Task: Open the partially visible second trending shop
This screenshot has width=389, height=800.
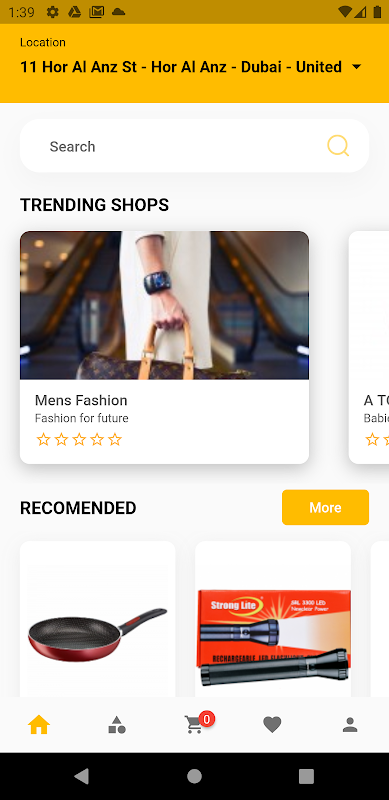Action: pyautogui.click(x=369, y=347)
